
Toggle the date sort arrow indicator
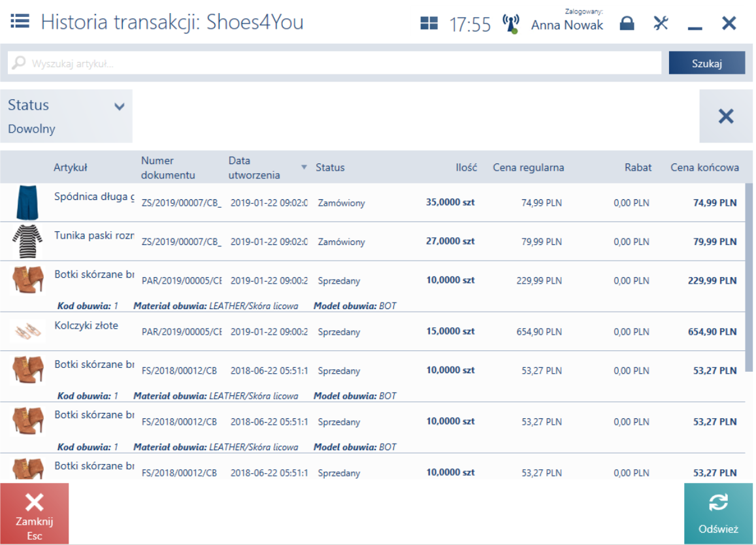pyautogui.click(x=304, y=167)
